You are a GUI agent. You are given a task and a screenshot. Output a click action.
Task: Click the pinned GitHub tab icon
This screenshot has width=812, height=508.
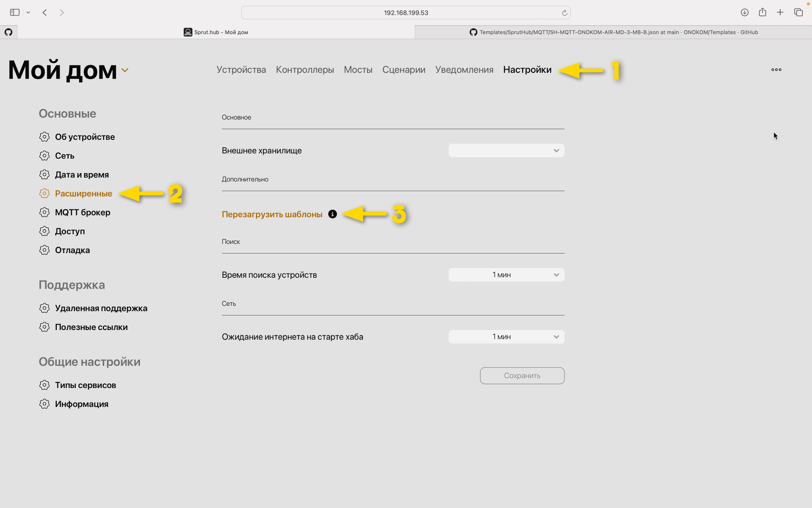[x=8, y=32]
